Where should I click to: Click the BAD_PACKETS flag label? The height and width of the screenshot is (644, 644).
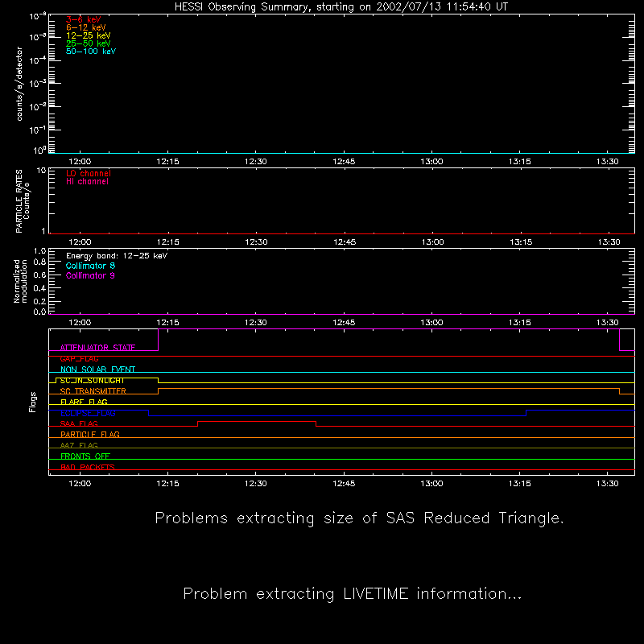(88, 467)
